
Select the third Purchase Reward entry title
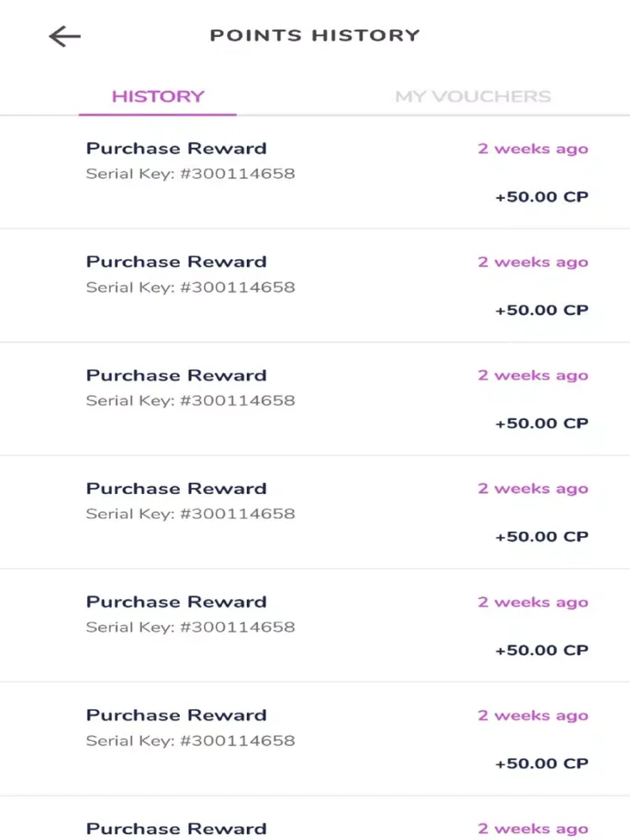176,375
